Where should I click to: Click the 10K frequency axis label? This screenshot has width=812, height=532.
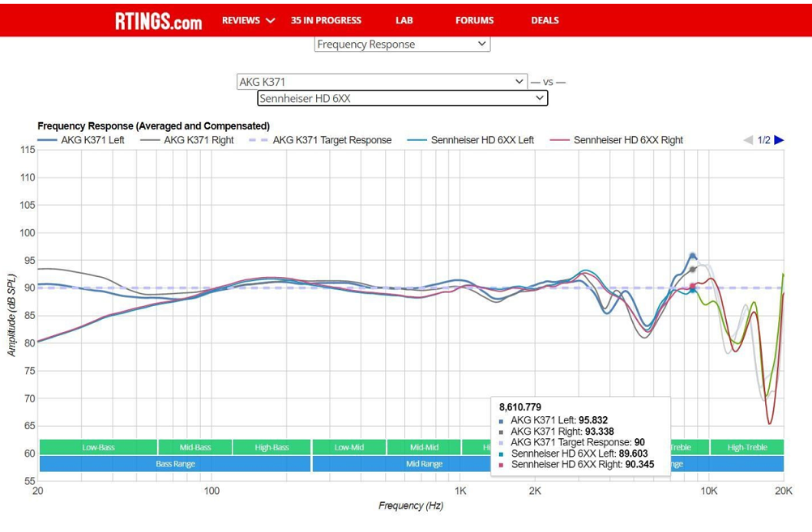tap(708, 491)
